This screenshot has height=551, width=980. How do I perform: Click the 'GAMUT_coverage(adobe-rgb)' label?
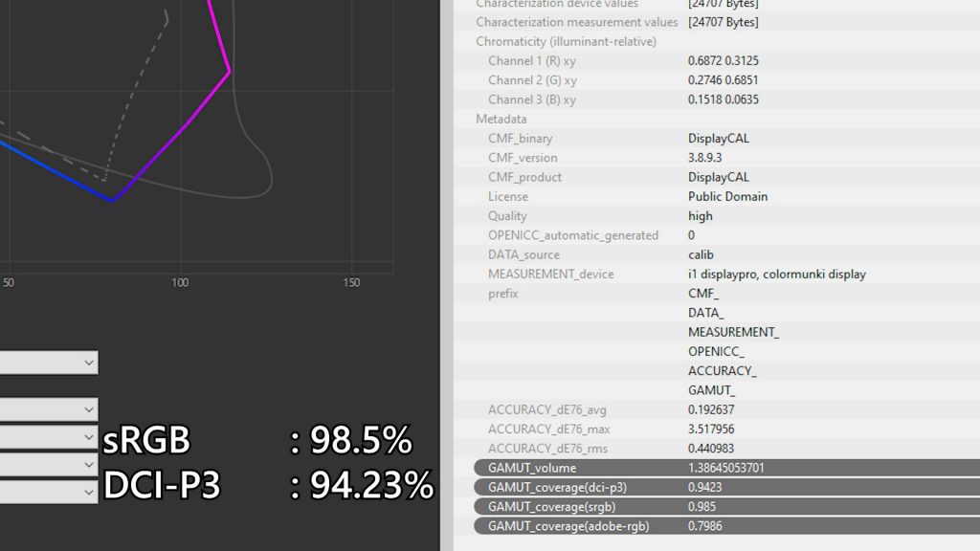(x=568, y=525)
